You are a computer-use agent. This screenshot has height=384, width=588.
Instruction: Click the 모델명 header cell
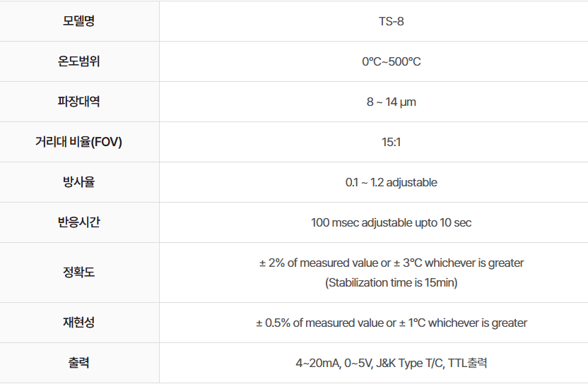(79, 21)
